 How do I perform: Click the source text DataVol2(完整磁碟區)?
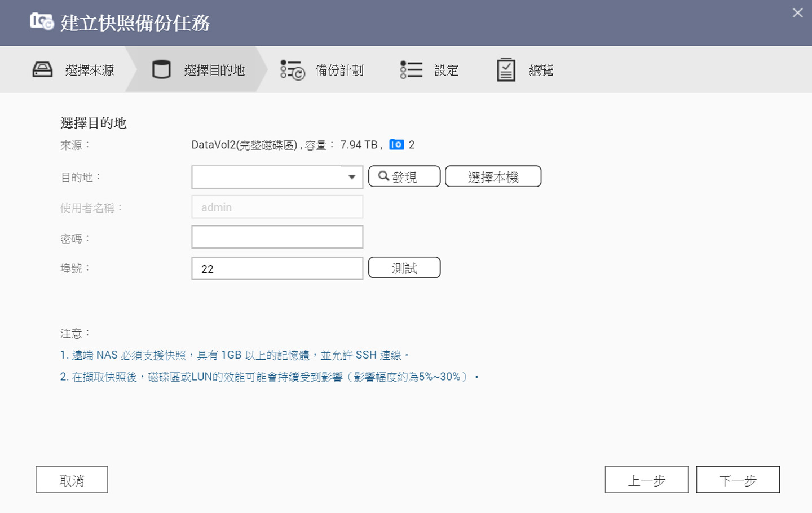click(245, 145)
